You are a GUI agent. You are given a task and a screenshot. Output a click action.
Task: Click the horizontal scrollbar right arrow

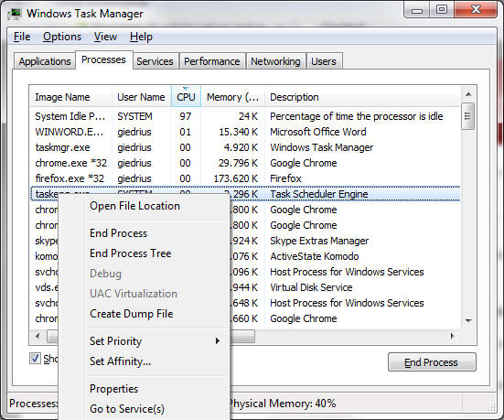pos(452,337)
